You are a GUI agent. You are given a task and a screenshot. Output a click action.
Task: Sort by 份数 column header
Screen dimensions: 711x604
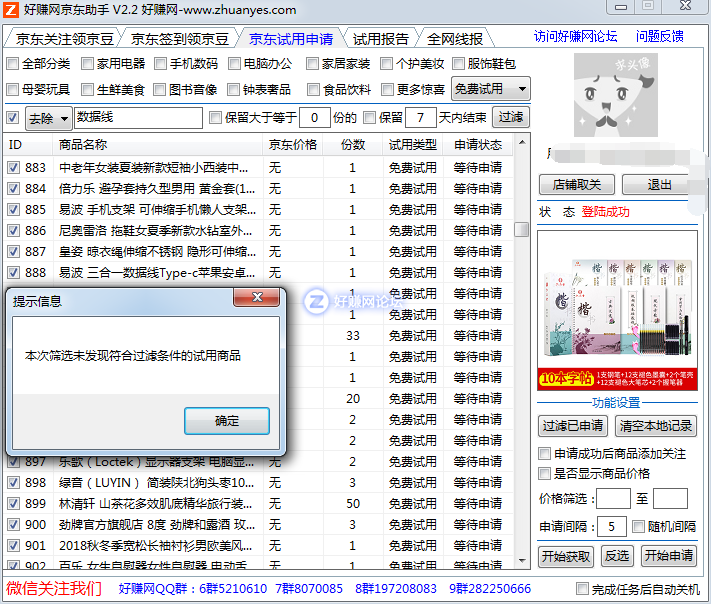point(353,145)
